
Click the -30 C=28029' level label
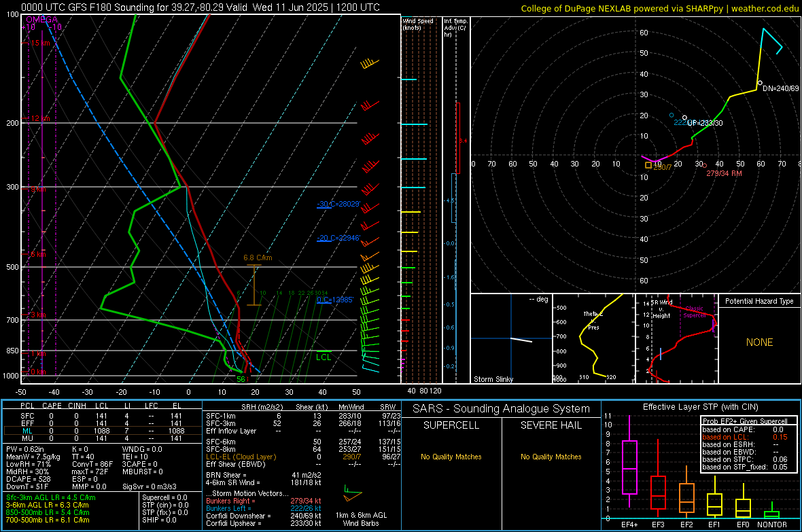[338, 204]
